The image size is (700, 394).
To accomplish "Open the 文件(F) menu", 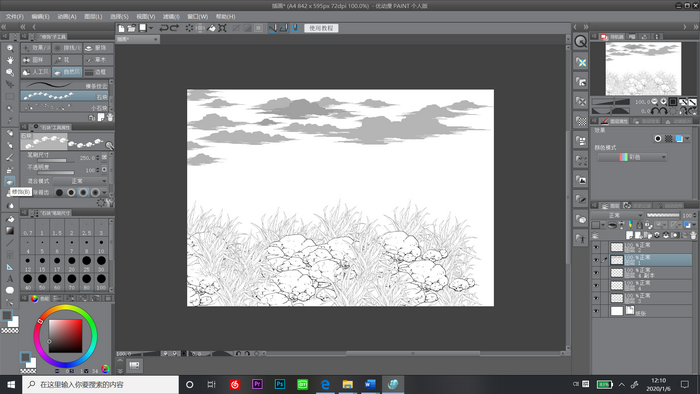I will [15, 17].
